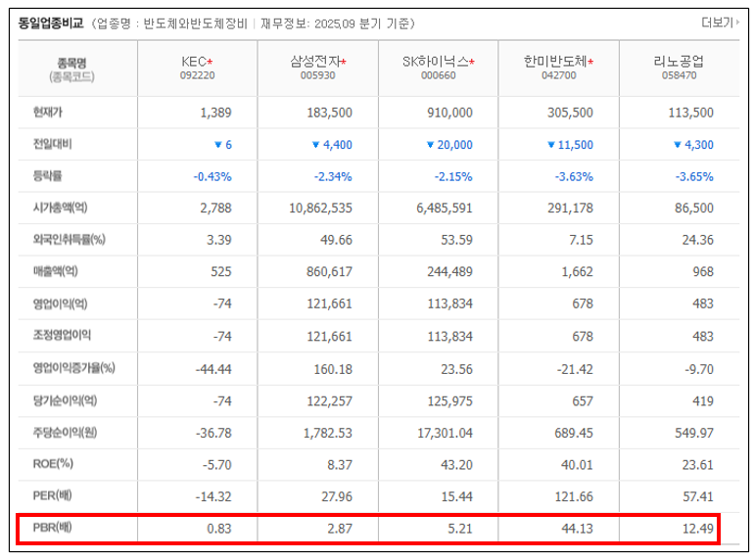Select the -2.34% change rate
This screenshot has width=754, height=560.
333,177
